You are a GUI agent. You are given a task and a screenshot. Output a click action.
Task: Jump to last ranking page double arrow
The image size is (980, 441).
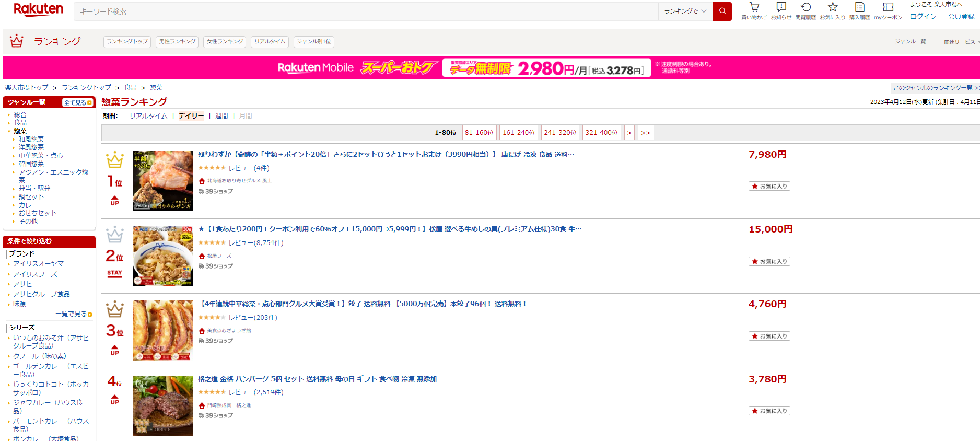point(646,133)
